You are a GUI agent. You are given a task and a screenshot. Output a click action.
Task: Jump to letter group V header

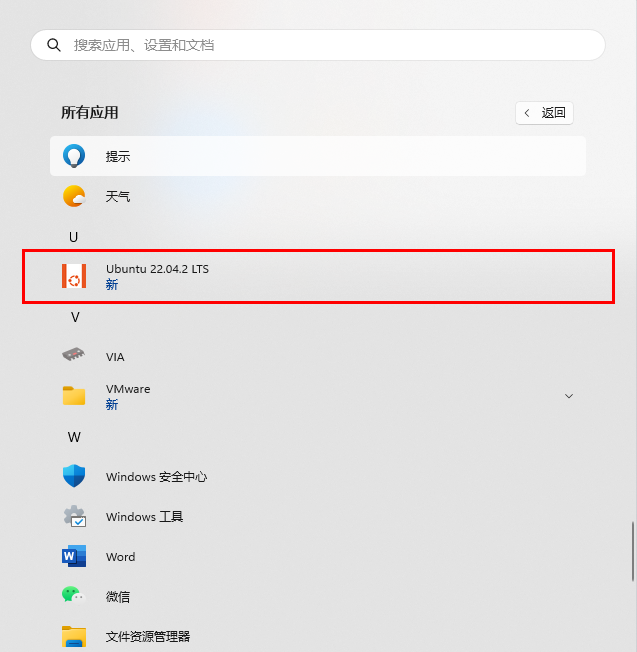[x=75, y=317]
